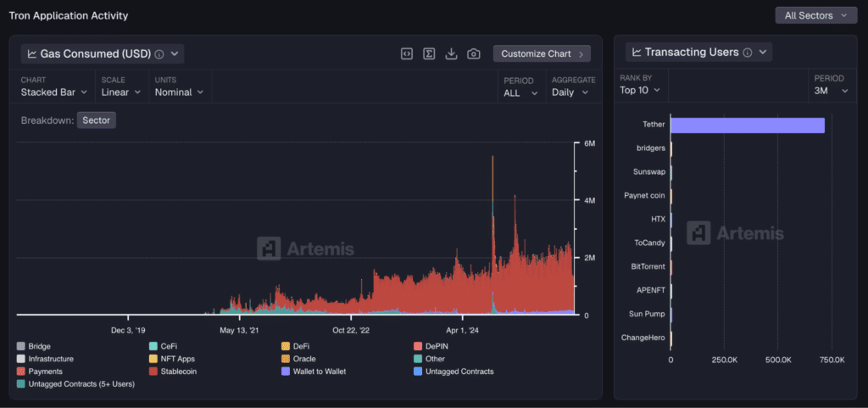Select the APENFT row label

pos(651,289)
